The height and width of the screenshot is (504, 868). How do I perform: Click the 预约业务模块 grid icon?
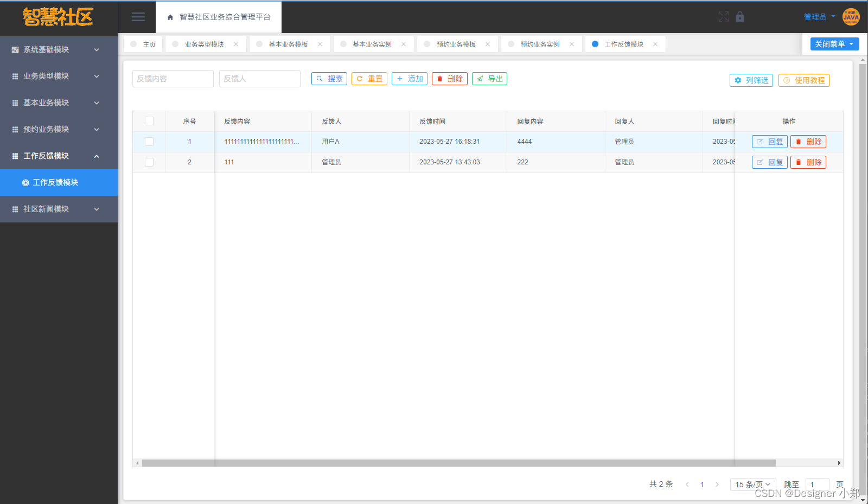[15, 130]
